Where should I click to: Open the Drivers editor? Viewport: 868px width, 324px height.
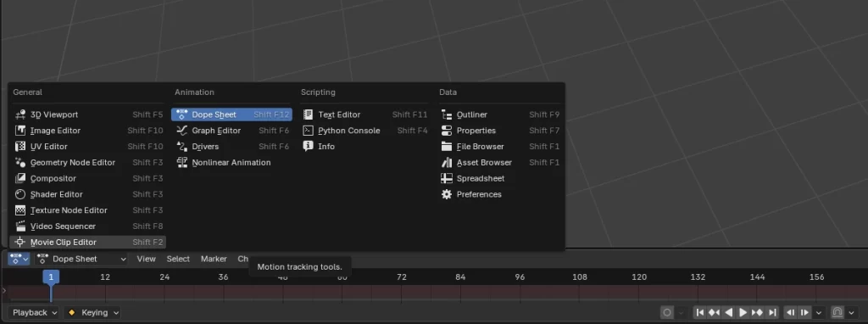coord(232,147)
